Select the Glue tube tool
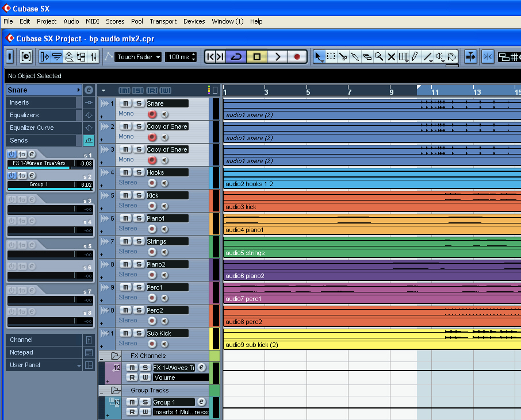This screenshot has height=420, width=521. [x=355, y=57]
